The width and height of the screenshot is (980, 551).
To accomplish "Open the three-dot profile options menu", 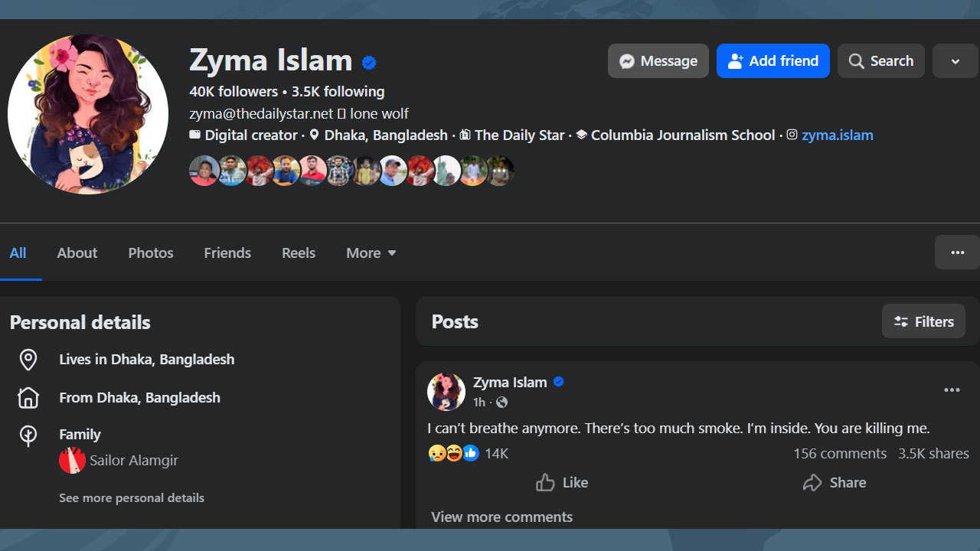I will click(957, 253).
